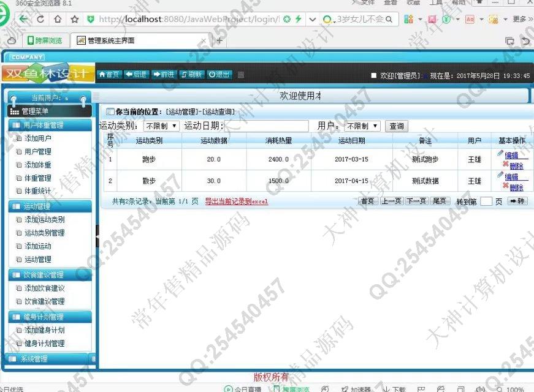Click the 运动日期 input field
534x392 pixels.
266,126
